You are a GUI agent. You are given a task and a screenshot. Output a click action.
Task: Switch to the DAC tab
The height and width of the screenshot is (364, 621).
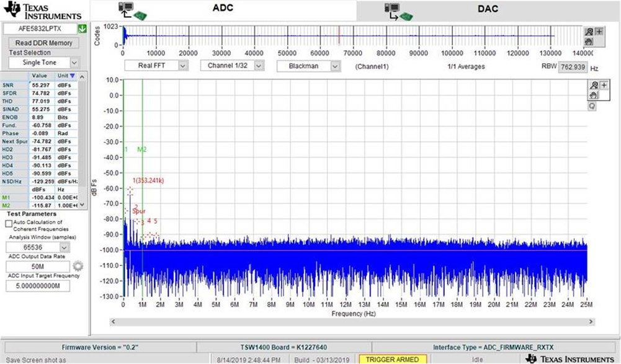(487, 9)
